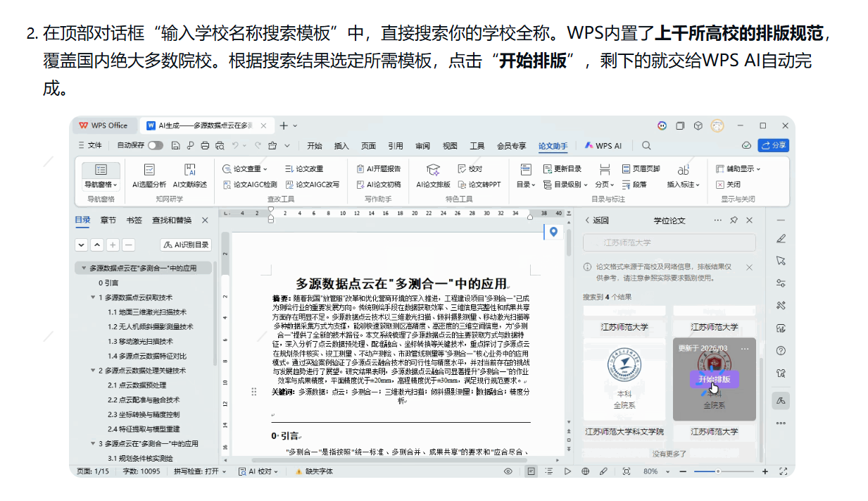Click the redo arrow icon
This screenshot has height=501, width=868.
click(258, 146)
